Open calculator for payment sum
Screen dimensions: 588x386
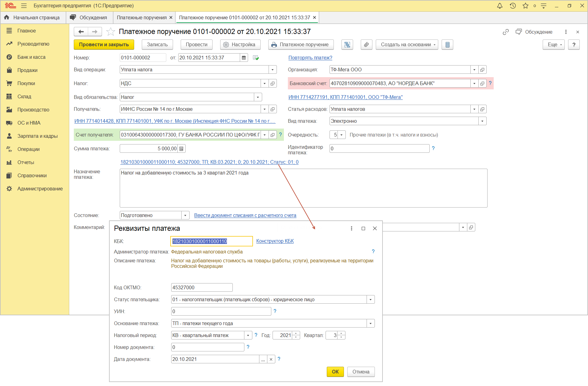tap(181, 149)
